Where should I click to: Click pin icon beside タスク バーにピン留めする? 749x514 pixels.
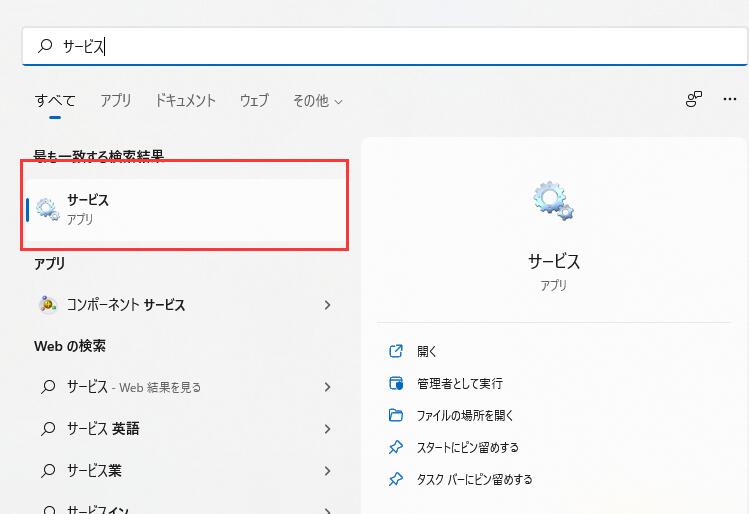pyautogui.click(x=396, y=479)
